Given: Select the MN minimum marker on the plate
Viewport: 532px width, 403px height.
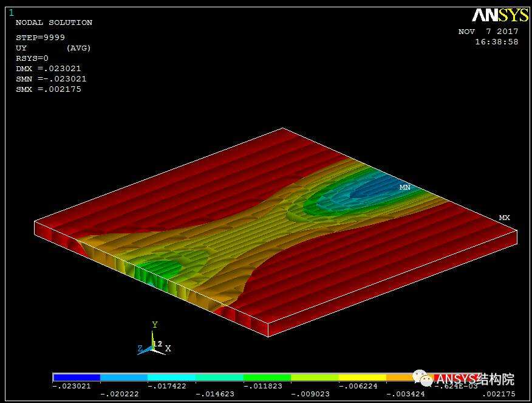Looking at the screenshot, I should 404,187.
